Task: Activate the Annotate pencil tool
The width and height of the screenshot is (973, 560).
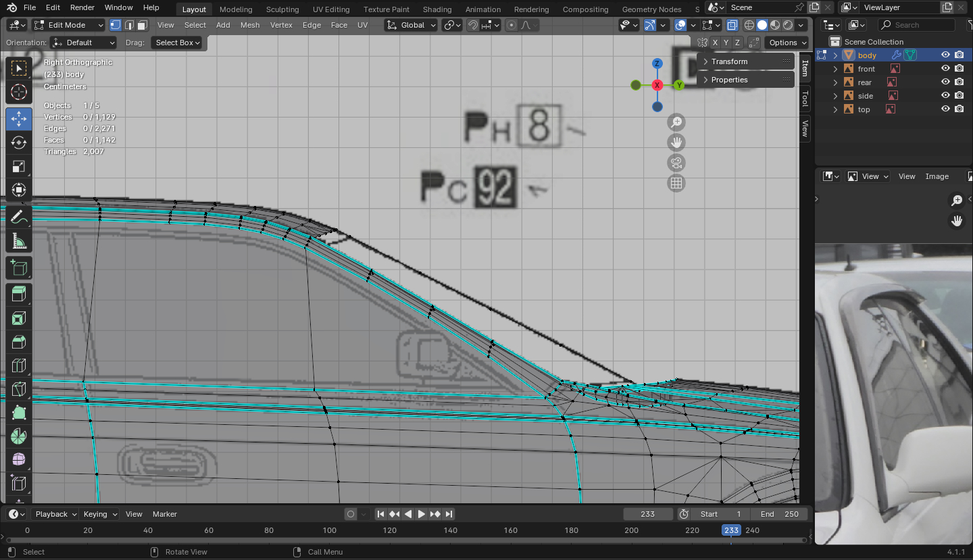Action: 19,218
